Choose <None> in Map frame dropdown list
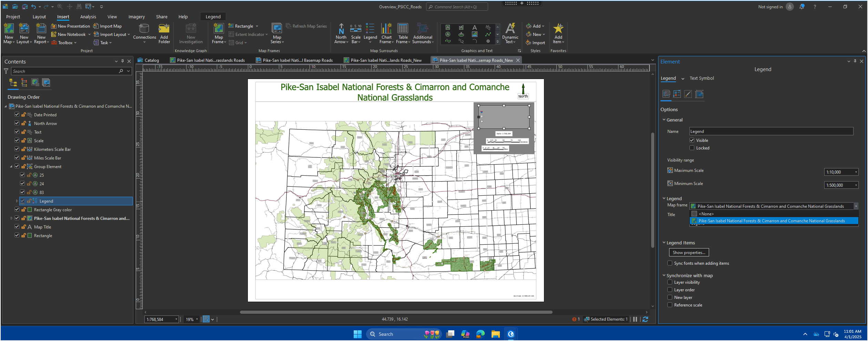 (774, 214)
